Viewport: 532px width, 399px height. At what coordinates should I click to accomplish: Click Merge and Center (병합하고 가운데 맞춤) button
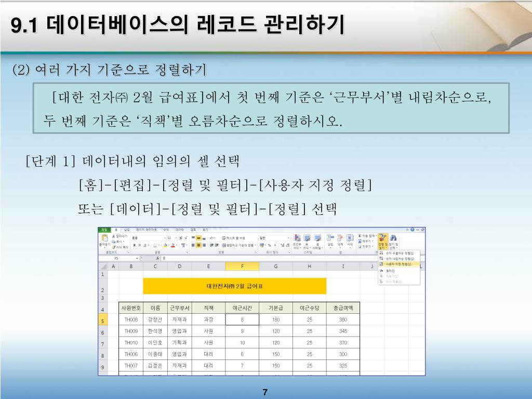click(238, 245)
